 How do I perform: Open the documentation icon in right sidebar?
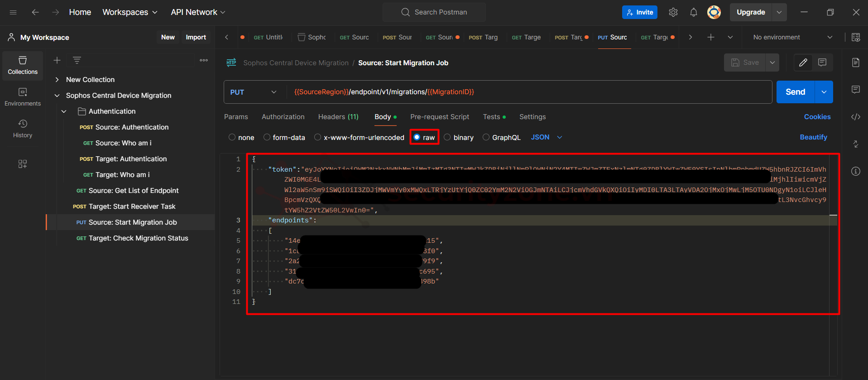pyautogui.click(x=856, y=63)
